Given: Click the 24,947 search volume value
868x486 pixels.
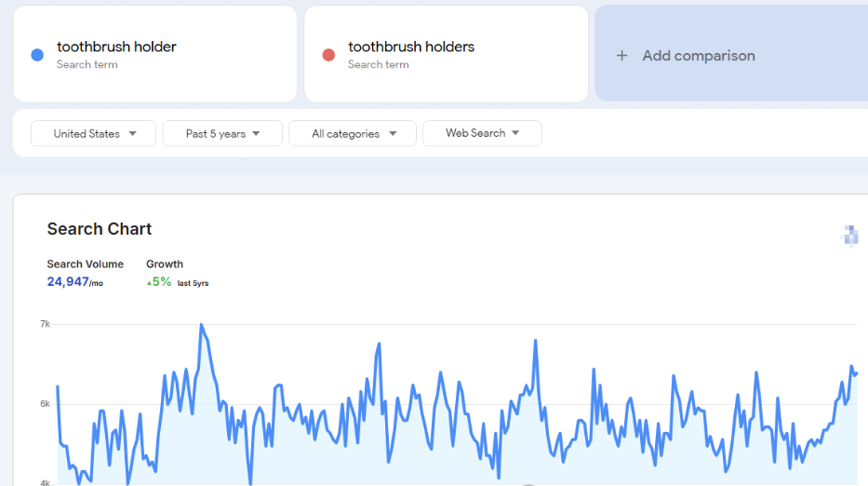Looking at the screenshot, I should point(68,281).
